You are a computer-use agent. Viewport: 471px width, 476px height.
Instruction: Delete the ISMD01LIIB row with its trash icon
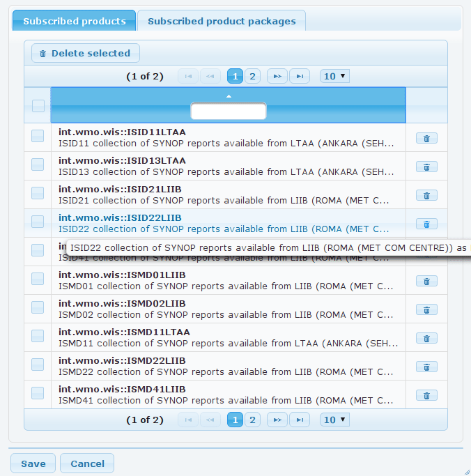(426, 282)
